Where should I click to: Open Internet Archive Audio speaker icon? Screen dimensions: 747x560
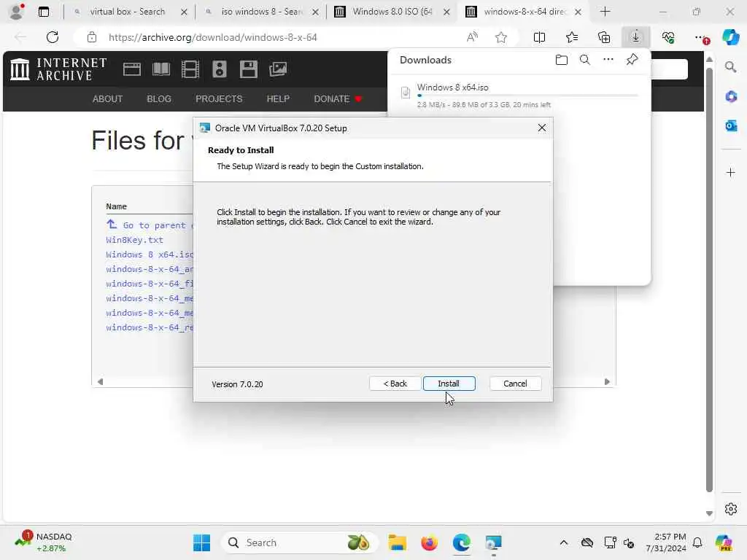point(219,69)
